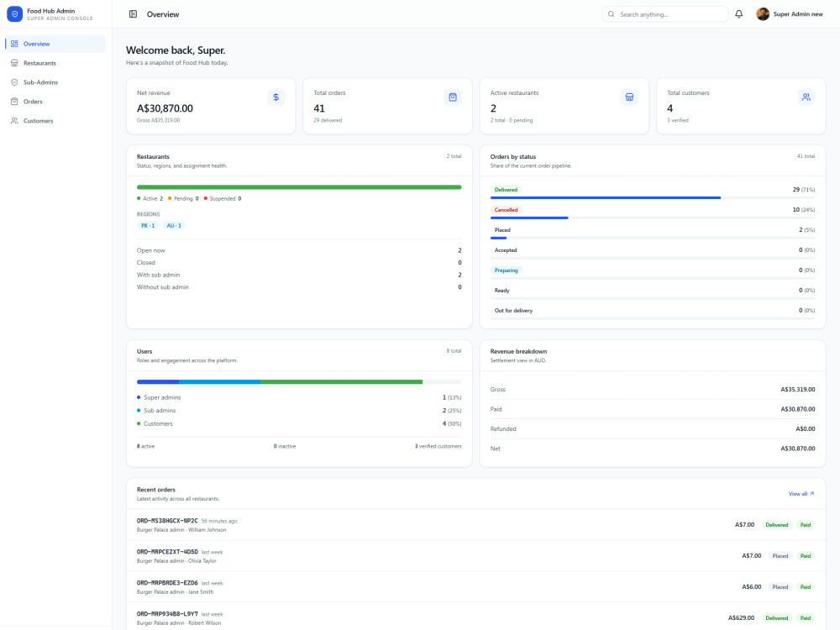Open the Overview menu item

[x=55, y=44]
